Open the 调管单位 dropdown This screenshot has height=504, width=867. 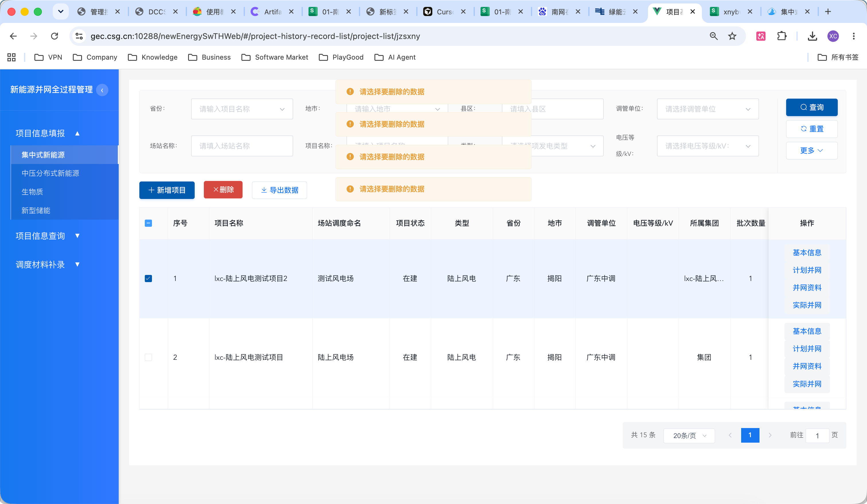pos(708,109)
